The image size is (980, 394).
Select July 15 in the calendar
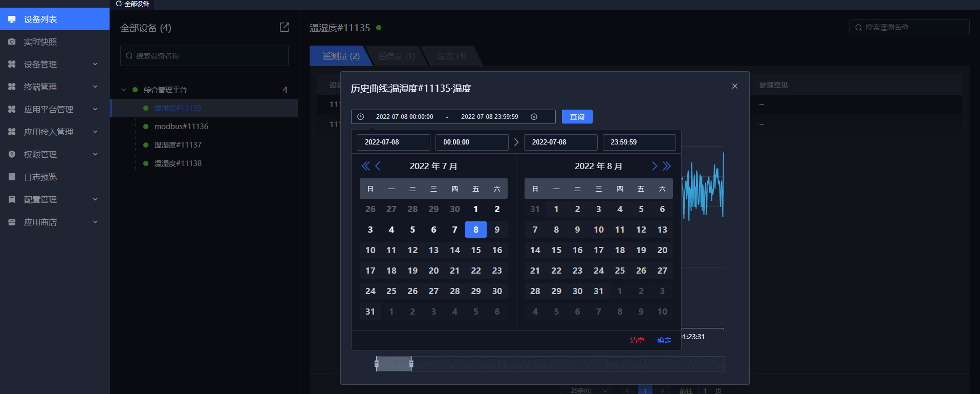pyautogui.click(x=475, y=250)
